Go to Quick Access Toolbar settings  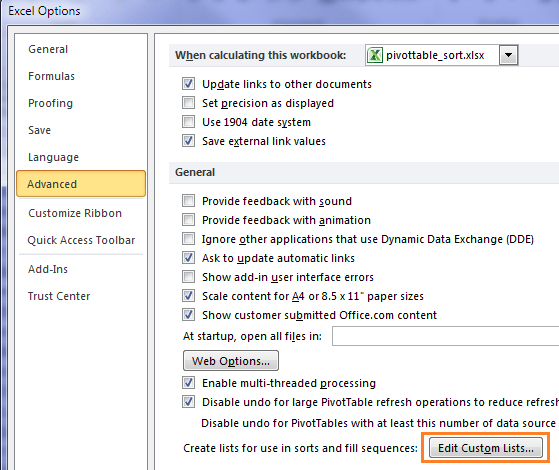click(x=81, y=240)
